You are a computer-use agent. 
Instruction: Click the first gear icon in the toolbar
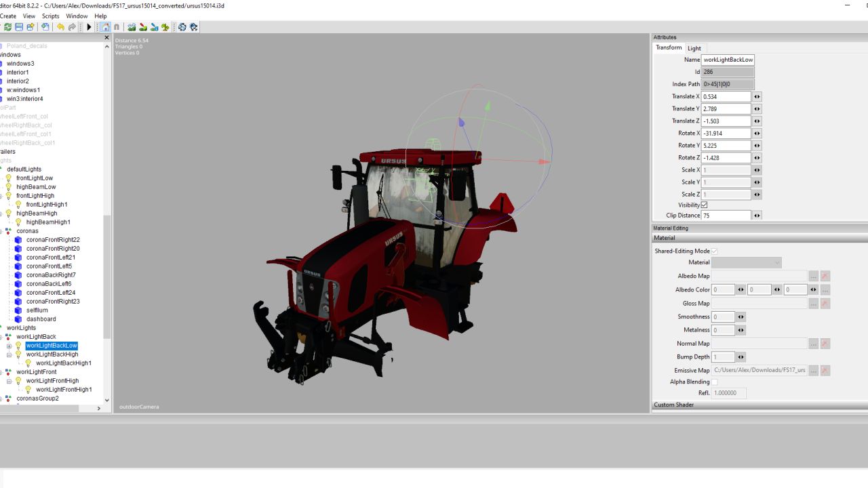click(182, 27)
